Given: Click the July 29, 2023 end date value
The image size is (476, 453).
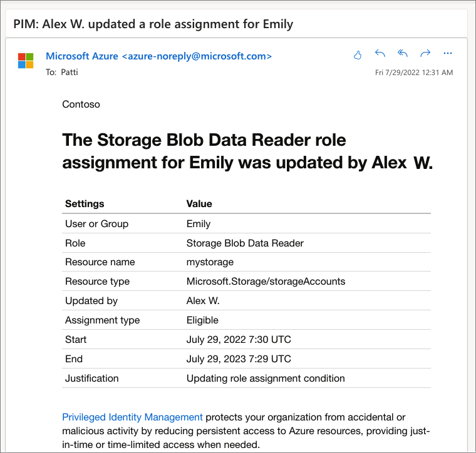Looking at the screenshot, I should tap(239, 359).
